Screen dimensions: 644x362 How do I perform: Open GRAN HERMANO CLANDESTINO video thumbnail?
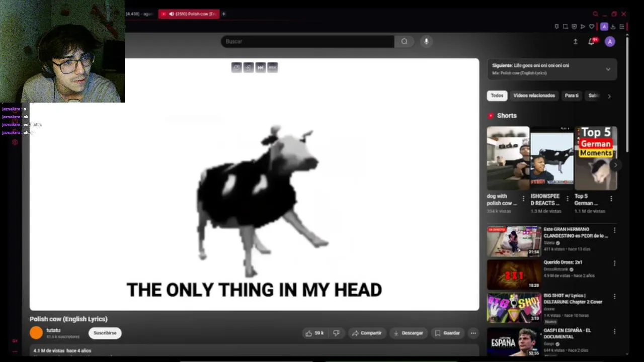[514, 241]
